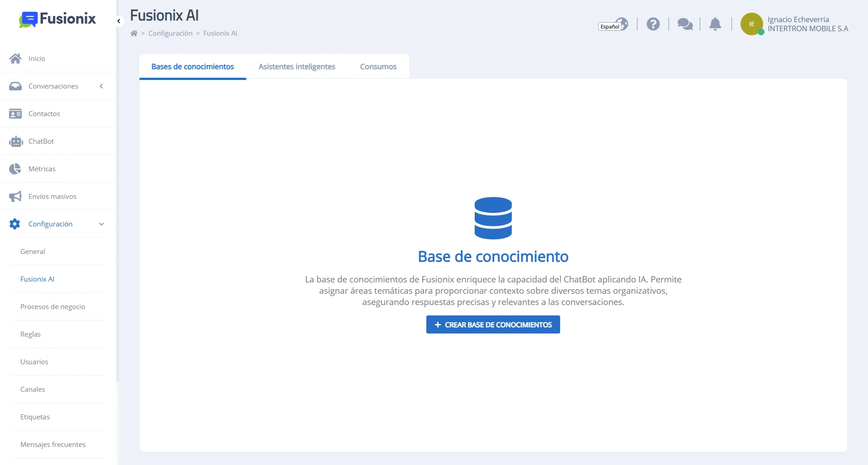
Task: Click Crear base de conocimientos button
Action: pyautogui.click(x=493, y=324)
